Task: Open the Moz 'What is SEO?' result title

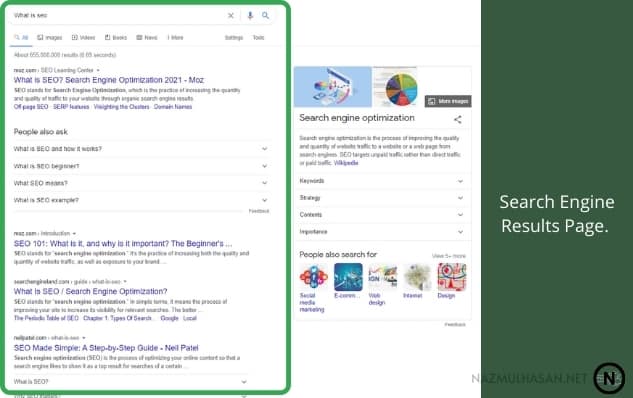Action: (109, 80)
